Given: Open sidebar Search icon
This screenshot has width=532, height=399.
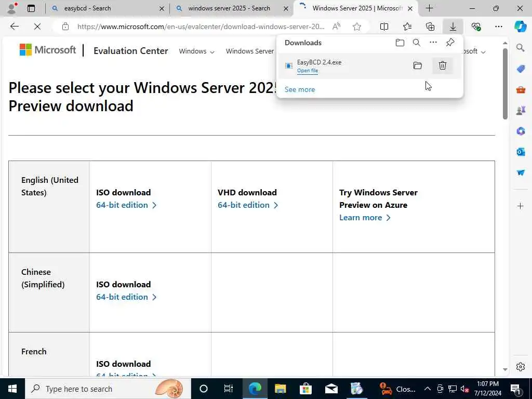Looking at the screenshot, I should point(521,48).
